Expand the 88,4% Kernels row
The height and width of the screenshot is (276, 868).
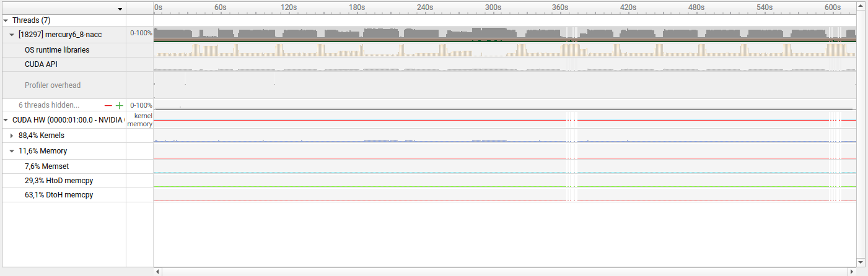coord(12,136)
